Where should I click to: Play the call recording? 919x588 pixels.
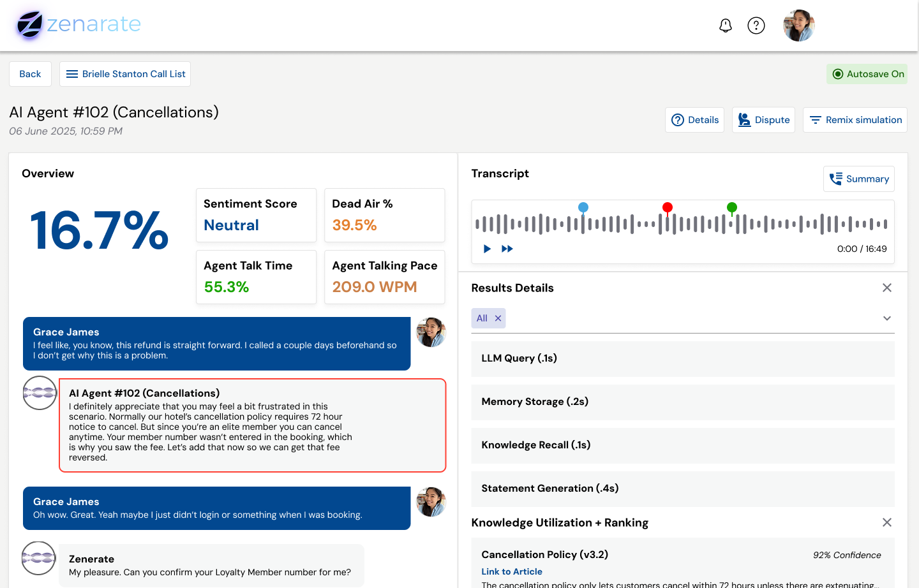pyautogui.click(x=487, y=249)
